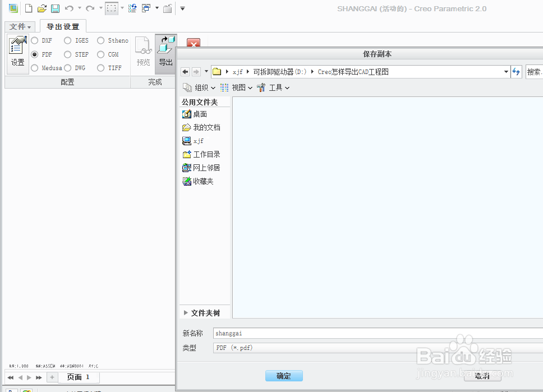The image size is (543, 392).
Task: Open 桌面 desktop in common folders
Action: [x=195, y=114]
